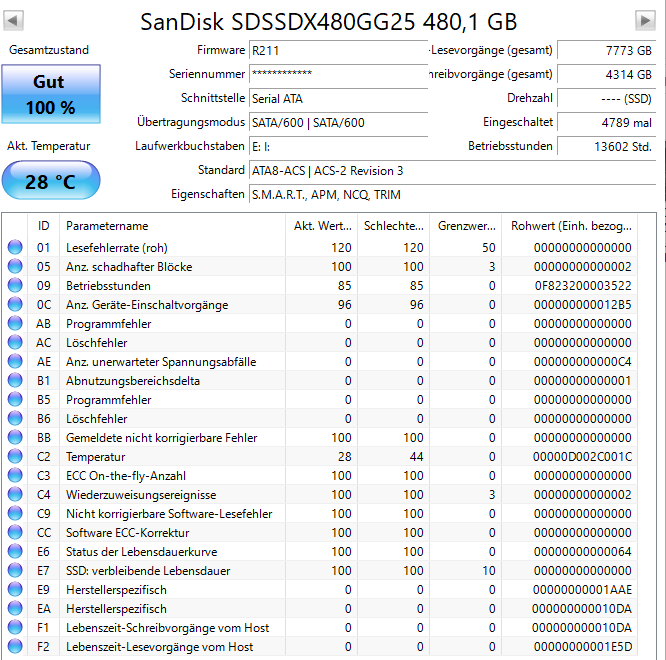Click the Übertragungsmodus SATA/600 field
The height and width of the screenshot is (660, 666).
click(339, 123)
